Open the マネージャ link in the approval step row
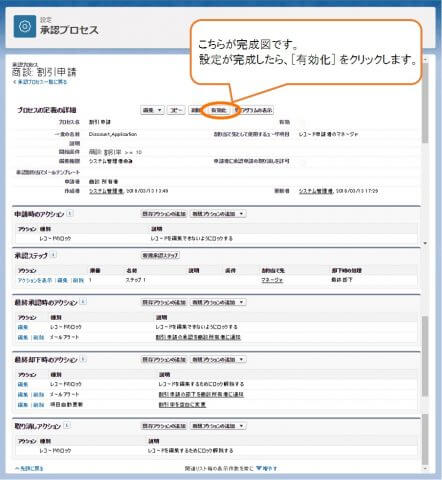Screen dimensions: 442x480 [272, 280]
